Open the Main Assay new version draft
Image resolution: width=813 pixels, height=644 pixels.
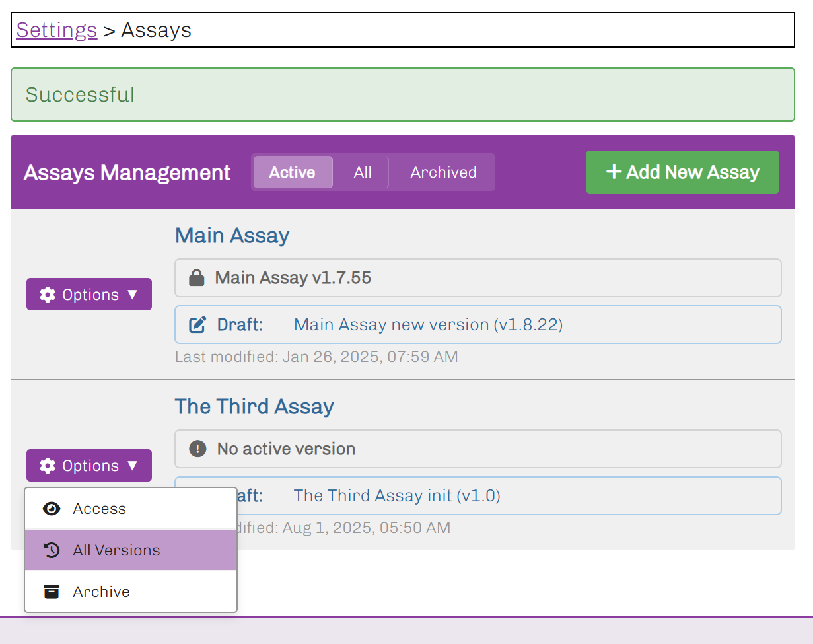coord(428,325)
